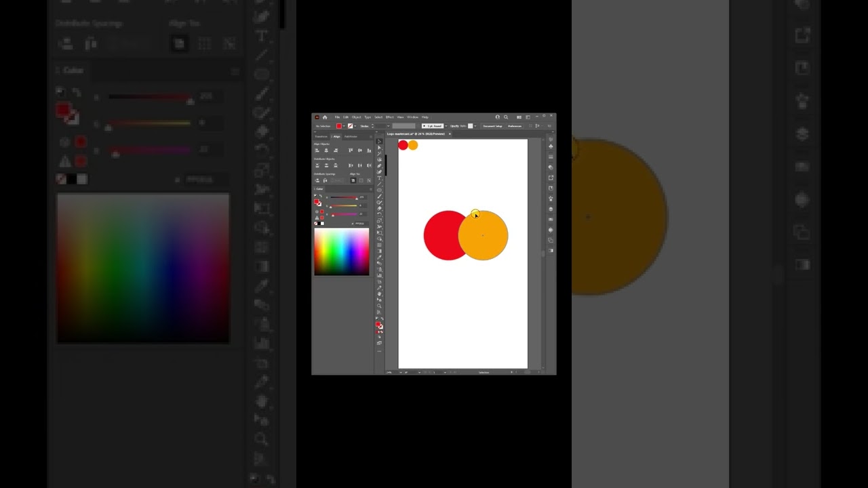Open the stroke weight dropdown

click(388, 126)
